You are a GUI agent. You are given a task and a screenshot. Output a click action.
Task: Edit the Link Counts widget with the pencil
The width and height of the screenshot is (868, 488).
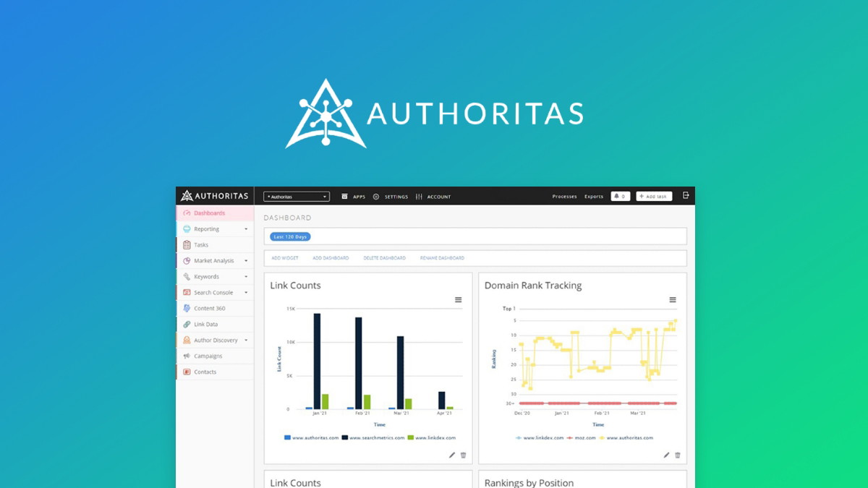tap(452, 455)
